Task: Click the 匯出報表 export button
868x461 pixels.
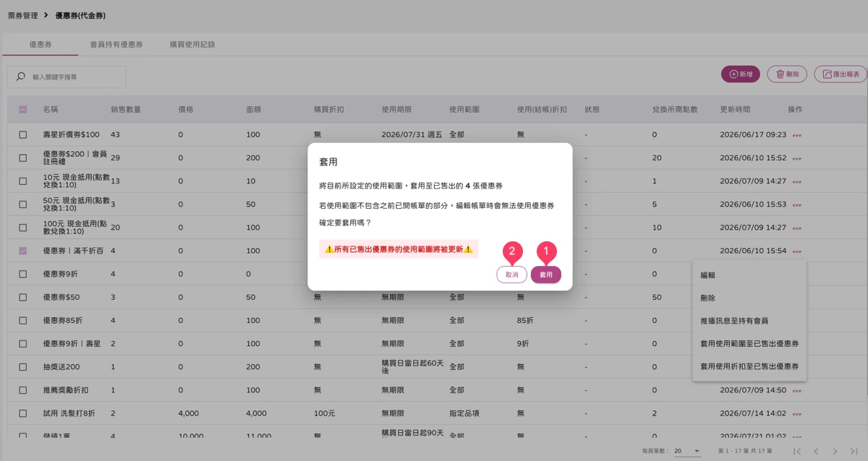Action: click(841, 74)
